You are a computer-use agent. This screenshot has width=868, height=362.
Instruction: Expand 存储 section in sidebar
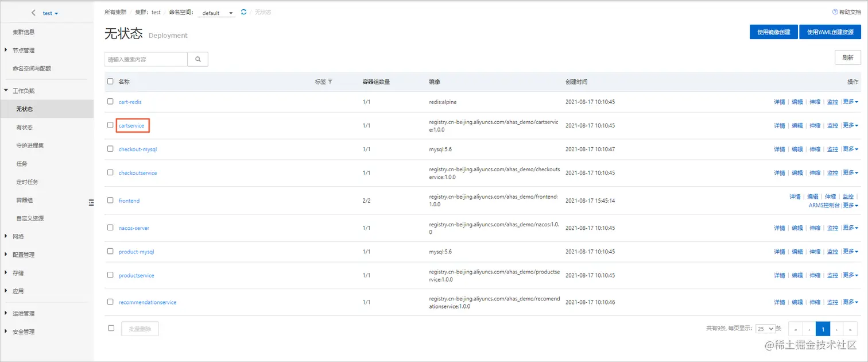[x=18, y=273]
